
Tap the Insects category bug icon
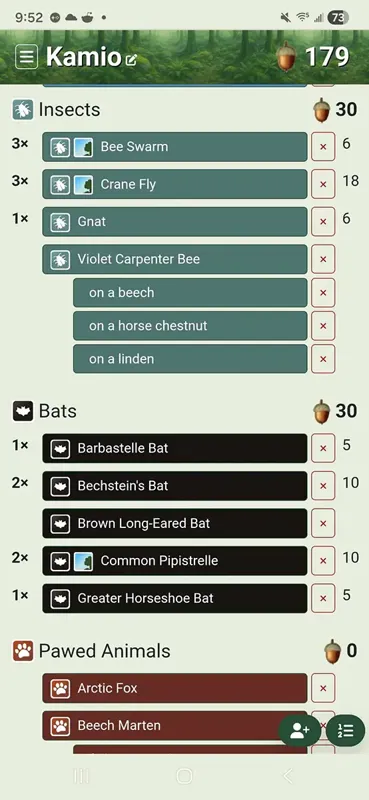click(x=22, y=110)
